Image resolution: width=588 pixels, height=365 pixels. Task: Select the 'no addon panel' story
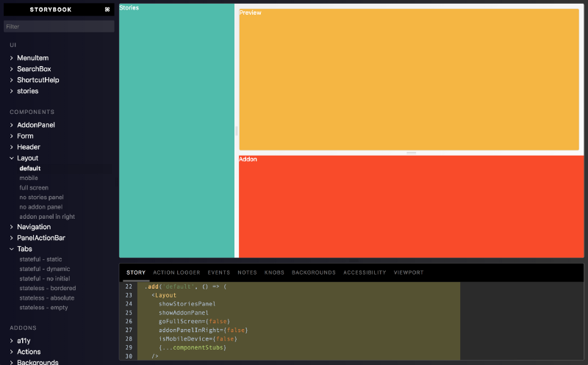pos(41,207)
